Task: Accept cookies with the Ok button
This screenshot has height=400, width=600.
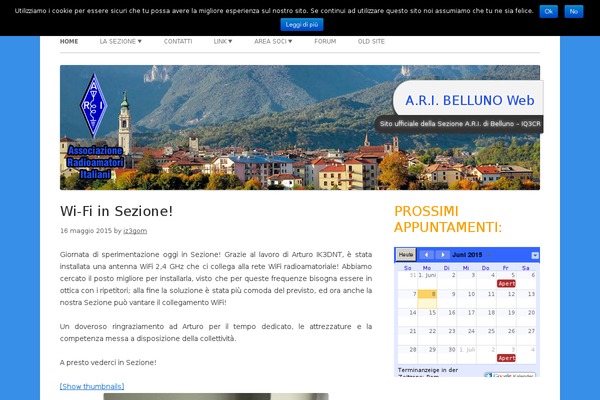Action: pos(548,11)
